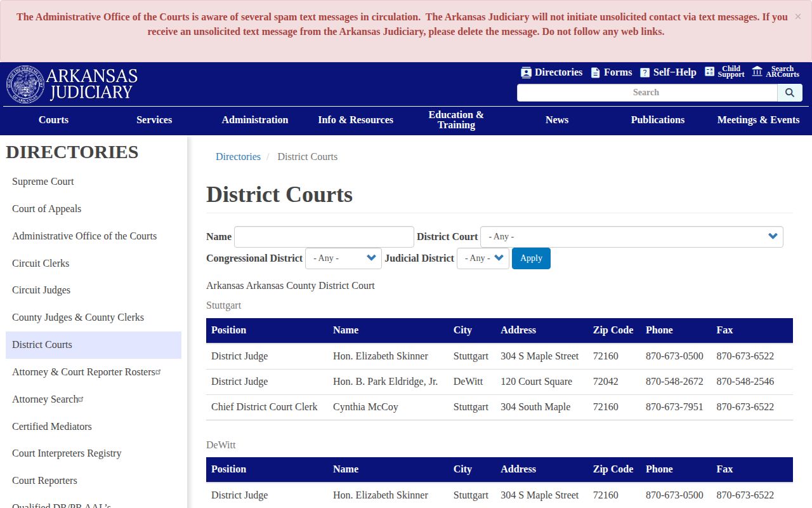Click the Name filter input field
The height and width of the screenshot is (508, 812).
click(324, 237)
